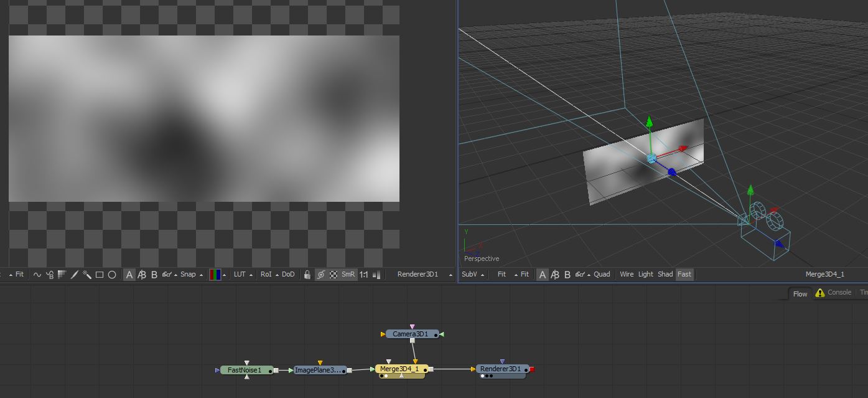Open the stereo options arrow in 3D viewer

589,275
